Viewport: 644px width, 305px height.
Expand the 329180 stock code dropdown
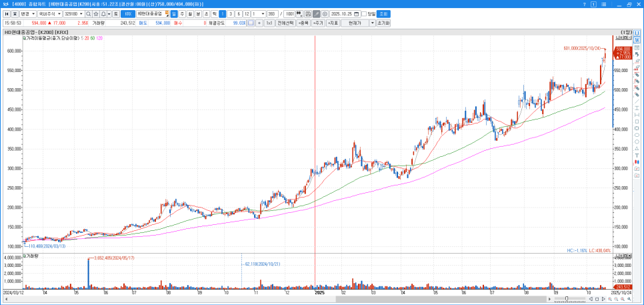73,13
